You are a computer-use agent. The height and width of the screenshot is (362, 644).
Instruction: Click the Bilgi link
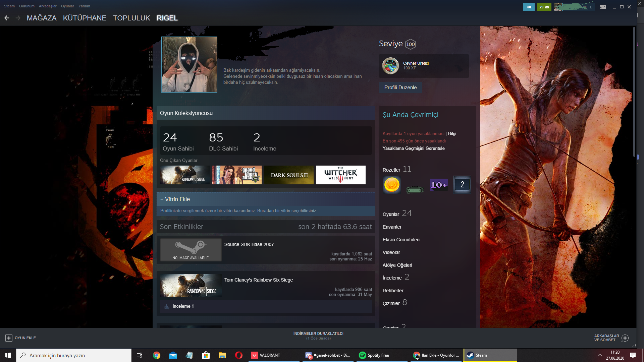click(452, 133)
